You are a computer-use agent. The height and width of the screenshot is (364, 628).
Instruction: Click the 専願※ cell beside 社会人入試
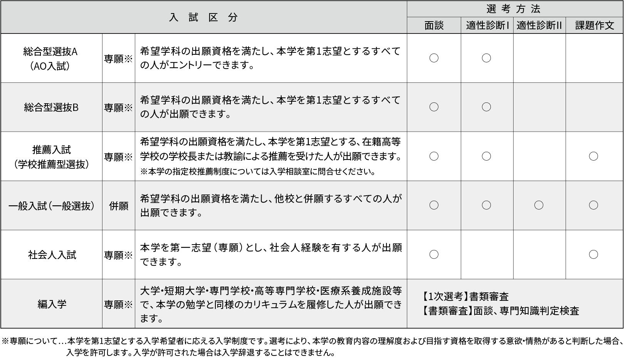(118, 255)
